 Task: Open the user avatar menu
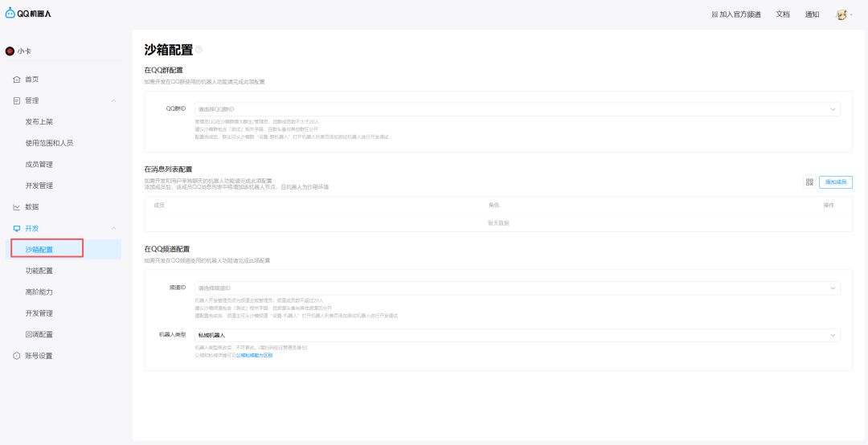click(x=841, y=15)
